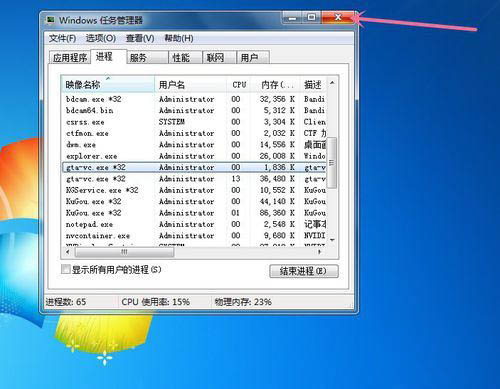
Task: Click the horizontal scrollbar thumb
Action: coord(124,252)
